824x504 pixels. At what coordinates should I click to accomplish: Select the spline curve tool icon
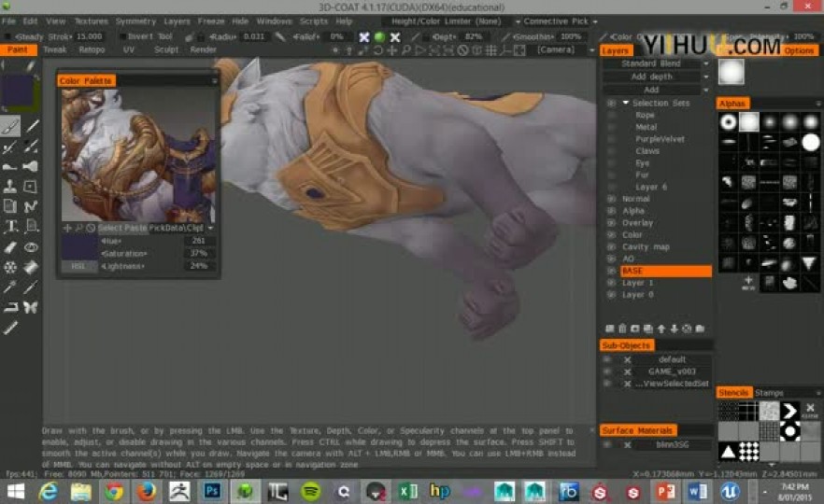pyautogui.click(x=31, y=206)
